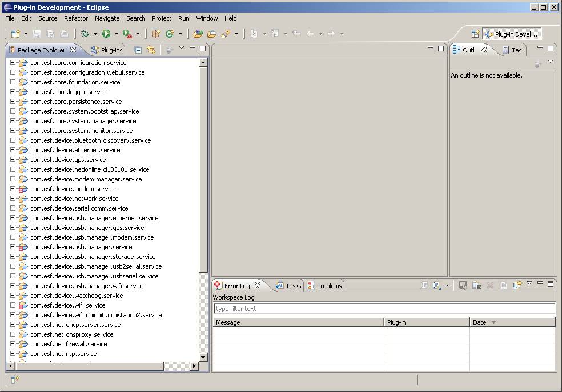This screenshot has width=562, height=392.
Task: Open the Run button dropdown arrow
Action: coord(117,34)
